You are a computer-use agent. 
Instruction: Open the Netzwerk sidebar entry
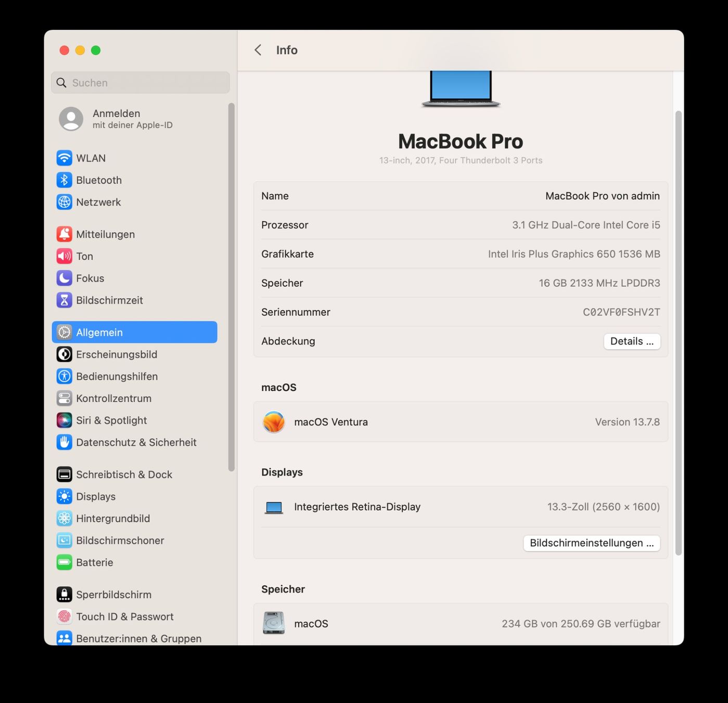pos(134,202)
